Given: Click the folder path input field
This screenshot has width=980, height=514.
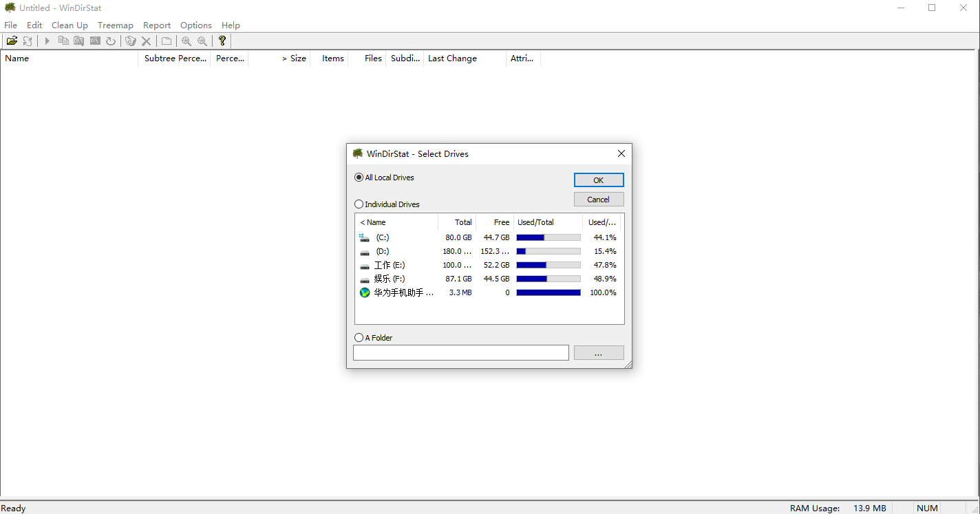Looking at the screenshot, I should 461,353.
